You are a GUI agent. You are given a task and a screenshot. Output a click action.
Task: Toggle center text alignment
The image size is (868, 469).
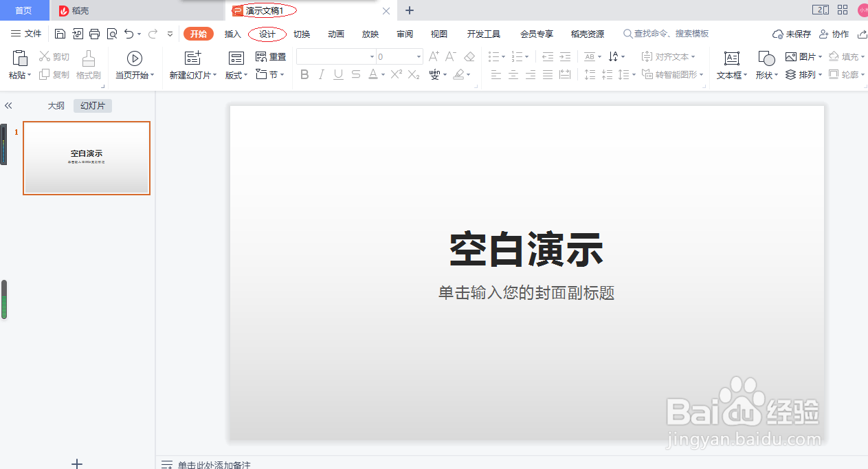click(x=513, y=74)
